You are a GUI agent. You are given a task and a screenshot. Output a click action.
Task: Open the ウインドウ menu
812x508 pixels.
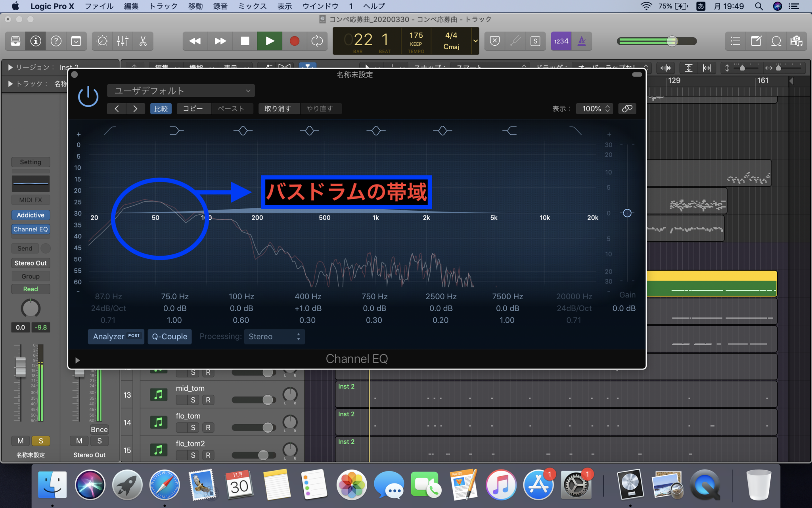tap(320, 6)
